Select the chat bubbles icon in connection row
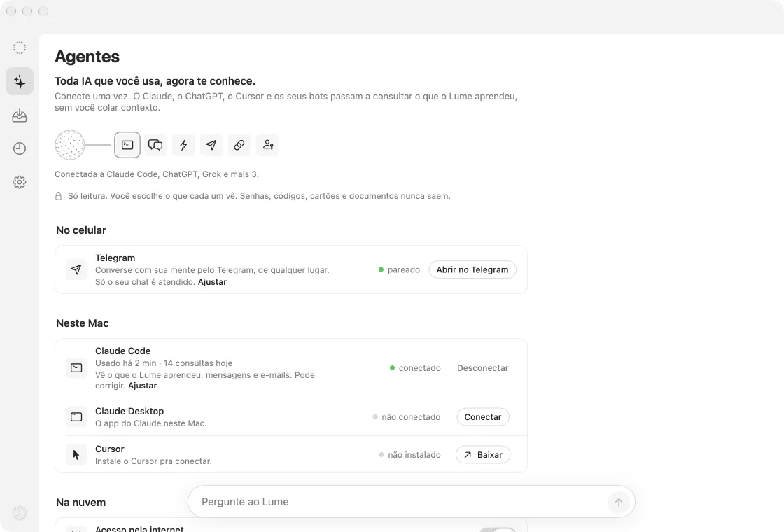 (x=155, y=145)
